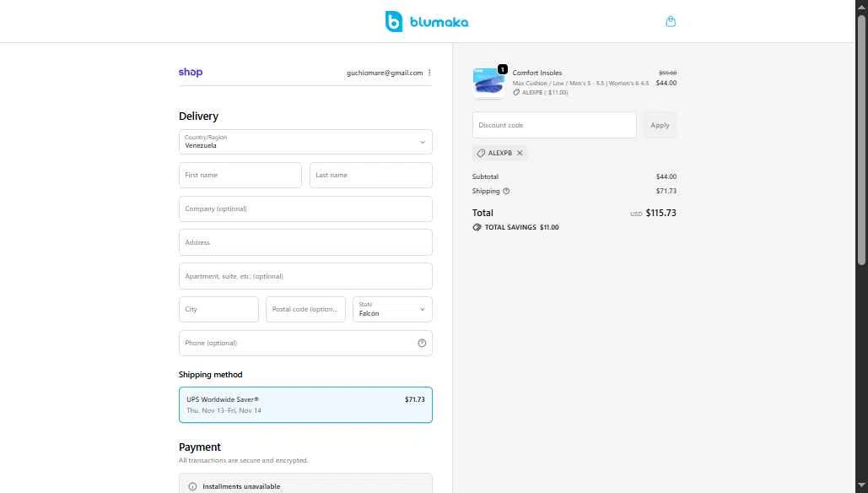Image resolution: width=868 pixels, height=493 pixels.
Task: Click into the Address field
Action: pos(305,242)
